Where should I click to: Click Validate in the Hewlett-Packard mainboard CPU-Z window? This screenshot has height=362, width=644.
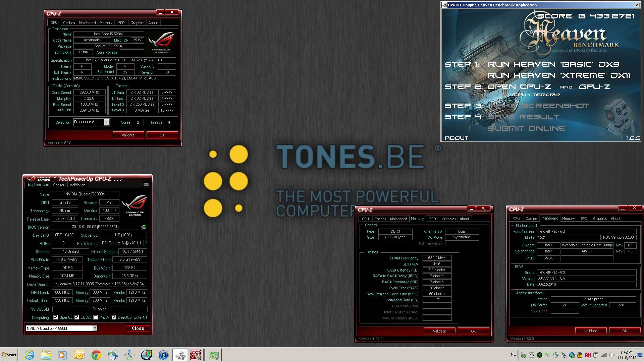(591, 331)
